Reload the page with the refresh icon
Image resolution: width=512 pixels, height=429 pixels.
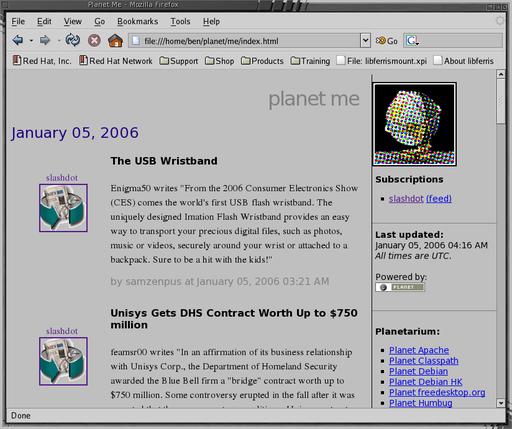72,40
